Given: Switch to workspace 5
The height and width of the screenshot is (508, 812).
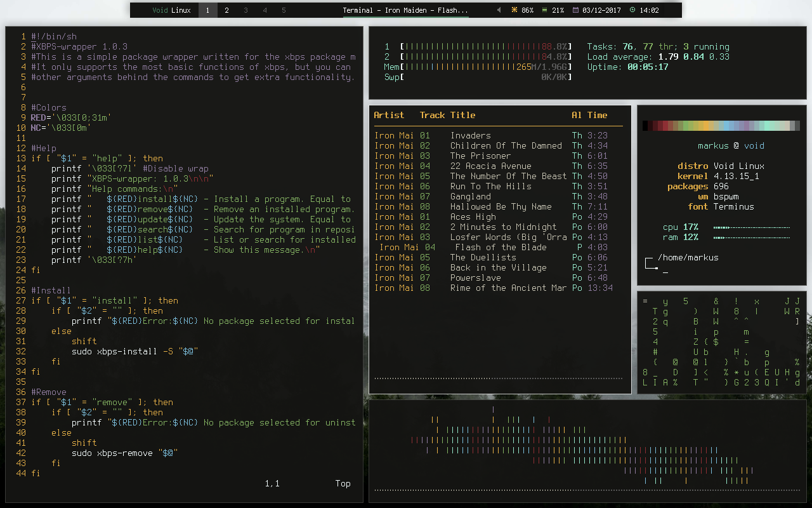Looking at the screenshot, I should (x=284, y=10).
